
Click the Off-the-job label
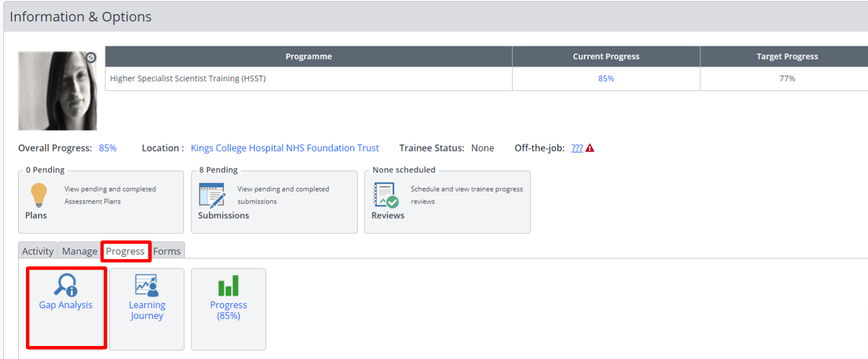[x=539, y=148]
